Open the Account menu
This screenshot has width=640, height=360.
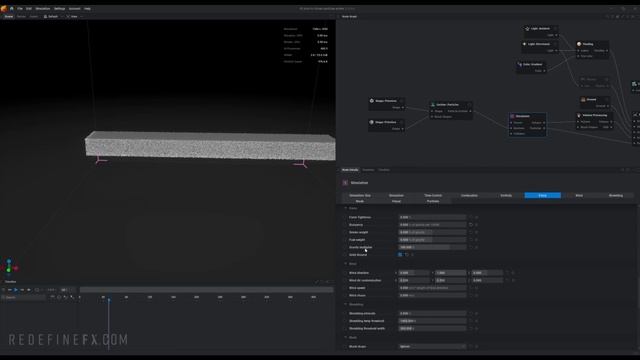tap(74, 9)
